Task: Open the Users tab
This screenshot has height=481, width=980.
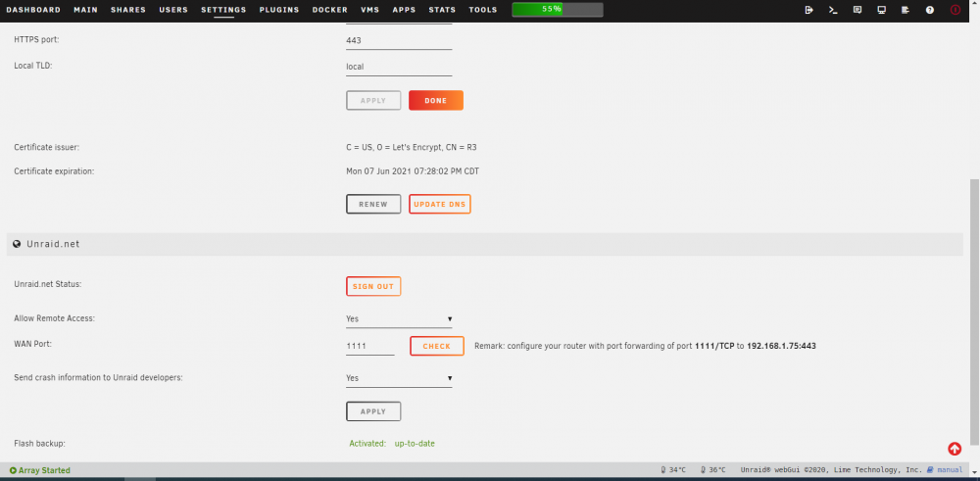Action: click(x=173, y=10)
